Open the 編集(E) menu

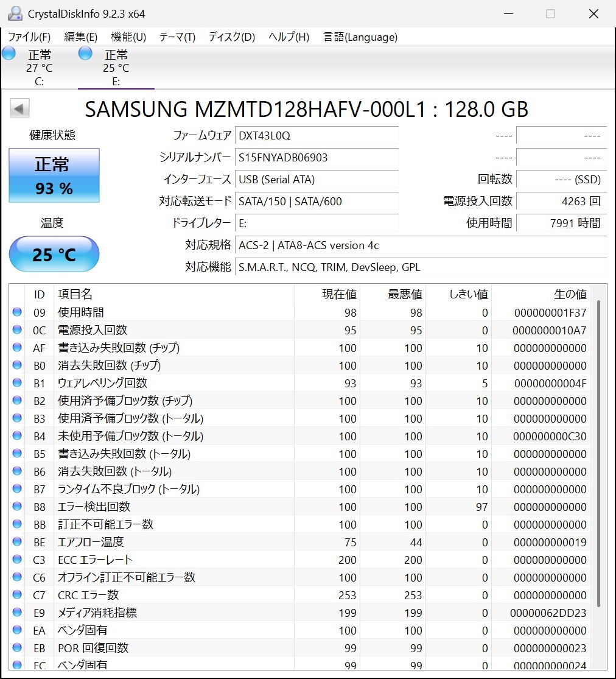point(80,37)
